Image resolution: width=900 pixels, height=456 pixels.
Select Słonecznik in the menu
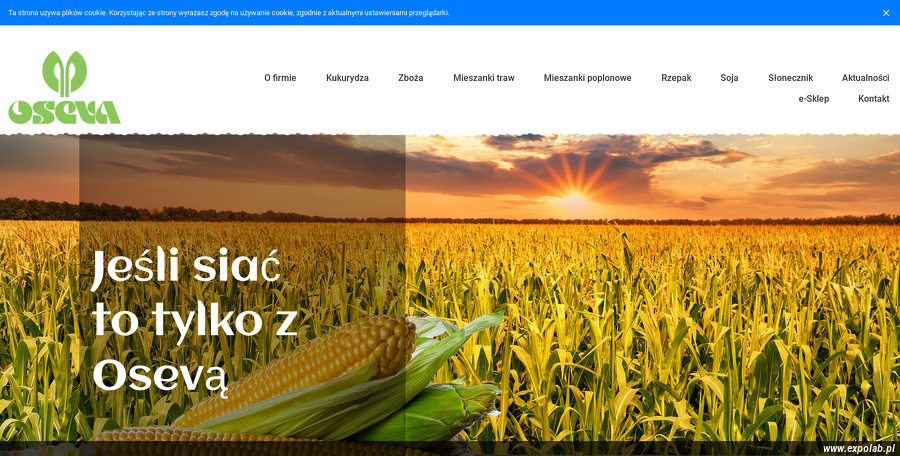pos(790,78)
